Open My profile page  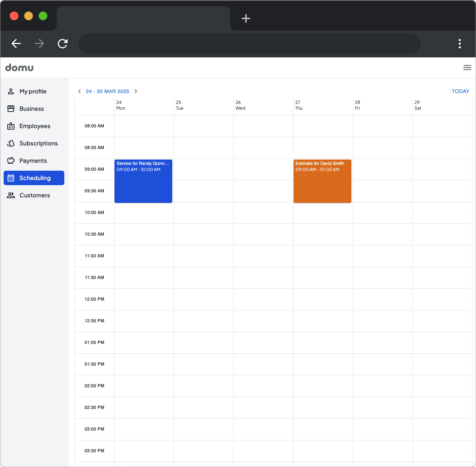34,91
